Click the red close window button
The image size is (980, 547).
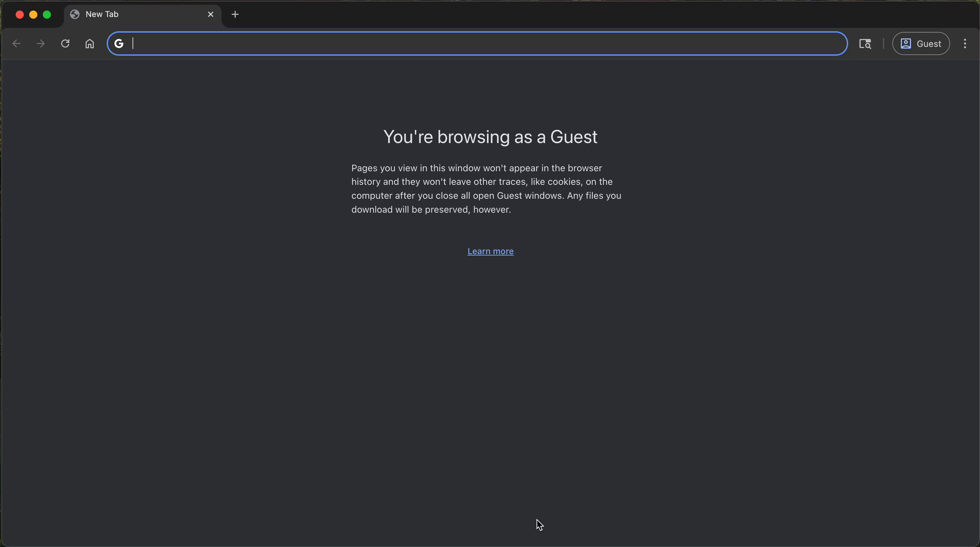coord(20,15)
